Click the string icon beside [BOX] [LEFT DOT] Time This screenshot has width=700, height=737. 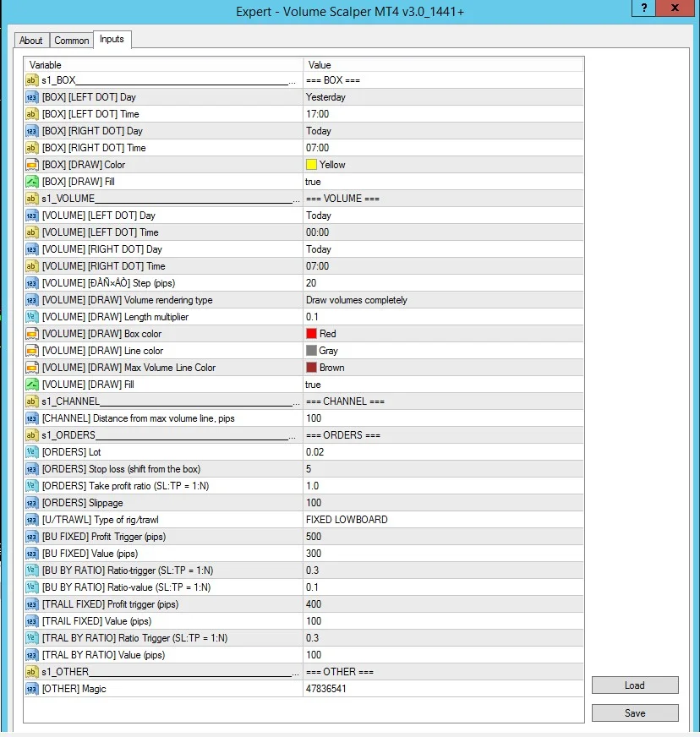[31, 114]
